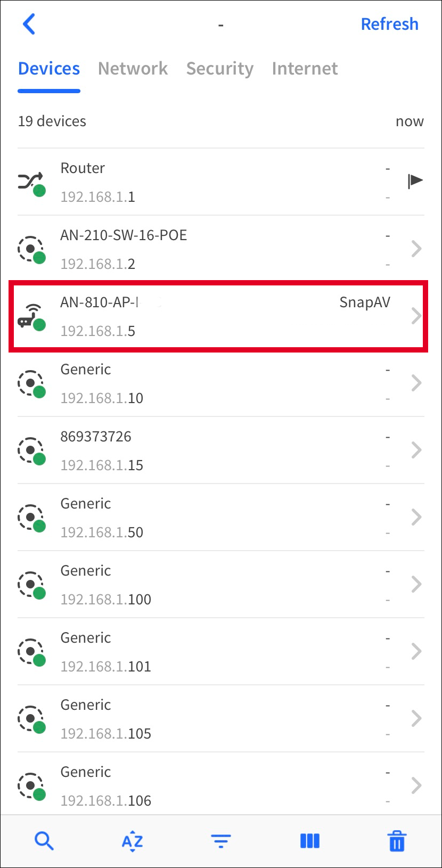Tap the back arrow icon
The width and height of the screenshot is (442, 868).
pyautogui.click(x=29, y=24)
